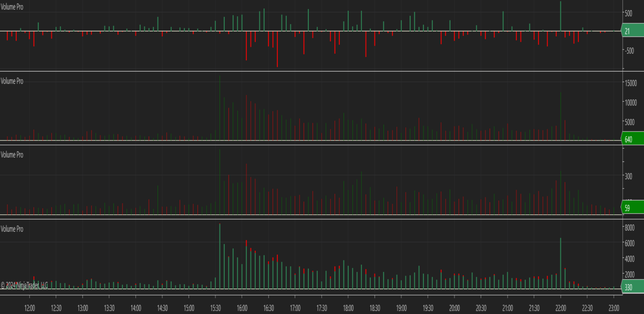644x314 pixels.
Task: Click the Volume Pro label in the top panel
Action: tap(12, 7)
